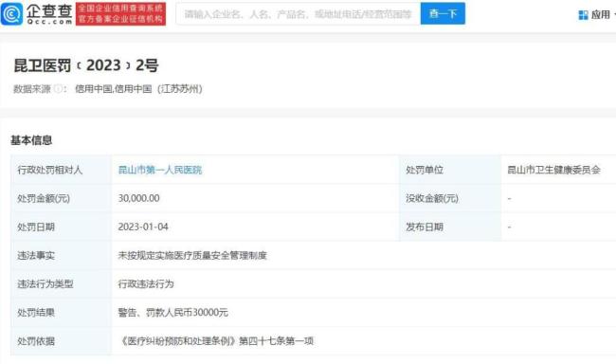The width and height of the screenshot is (616, 364).
Task: Click the blue 查一下 search button
Action: point(443,14)
